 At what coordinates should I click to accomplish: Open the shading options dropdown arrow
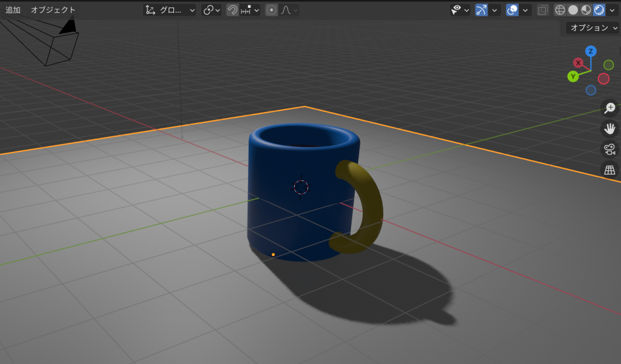pos(612,10)
